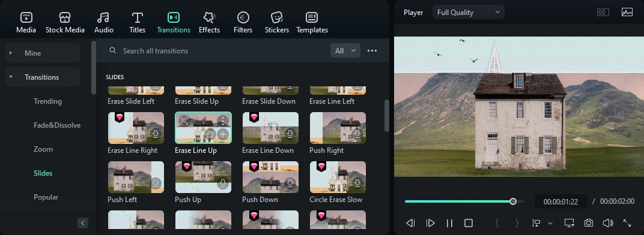Select the Slides category

pyautogui.click(x=43, y=173)
